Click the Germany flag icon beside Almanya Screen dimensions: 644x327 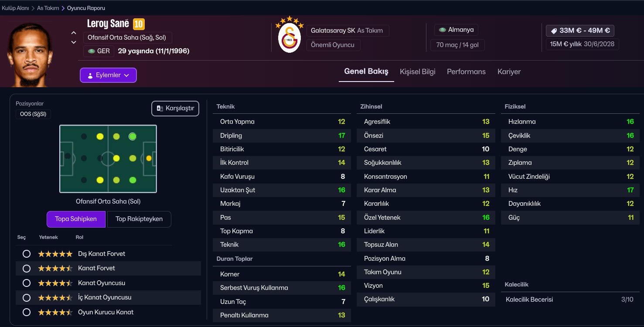tap(442, 30)
